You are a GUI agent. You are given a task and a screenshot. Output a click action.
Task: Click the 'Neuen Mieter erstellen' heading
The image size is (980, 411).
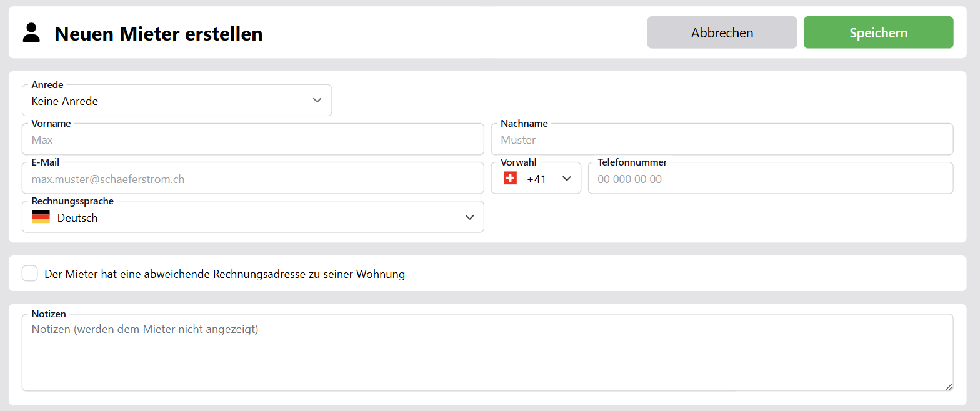pos(159,34)
